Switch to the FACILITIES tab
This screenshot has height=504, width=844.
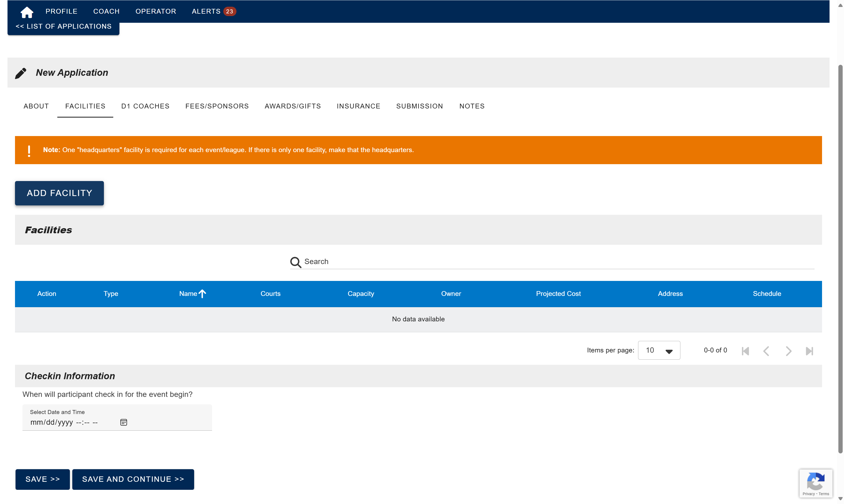coord(85,106)
